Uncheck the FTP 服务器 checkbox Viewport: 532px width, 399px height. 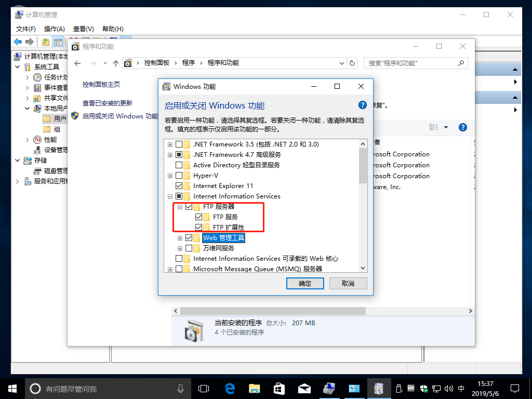click(x=189, y=207)
